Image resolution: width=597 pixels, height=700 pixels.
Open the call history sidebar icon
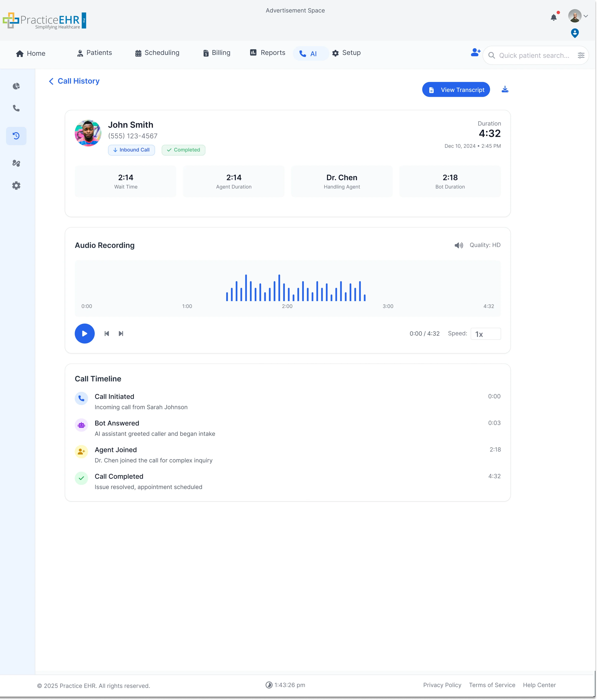[16, 136]
